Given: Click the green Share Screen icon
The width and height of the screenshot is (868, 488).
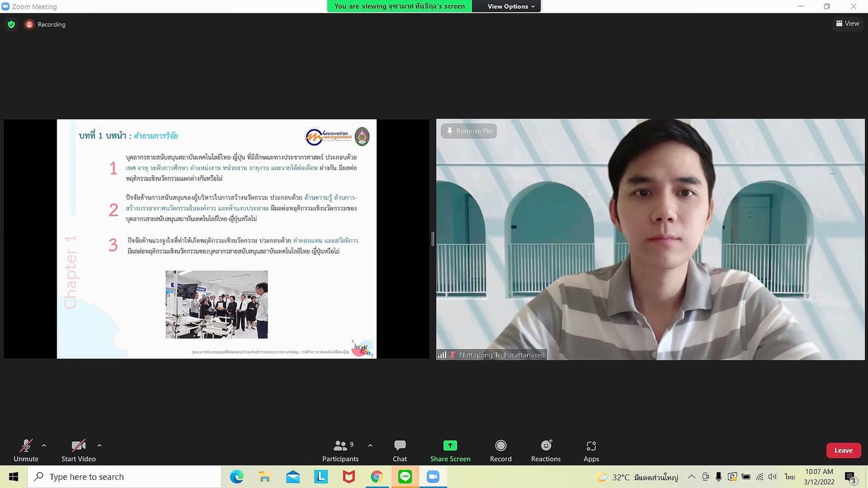Looking at the screenshot, I should 450,446.
